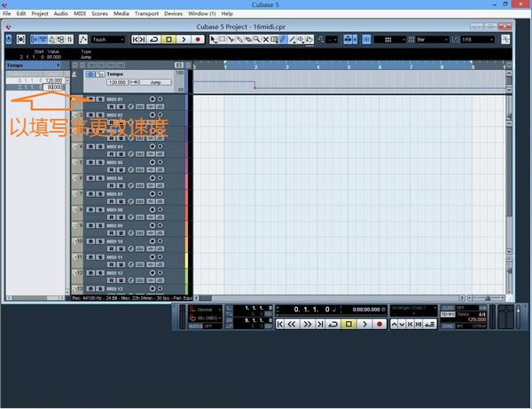Select the Object Selection arrow tool
The width and height of the screenshot is (532, 409).
pos(213,39)
